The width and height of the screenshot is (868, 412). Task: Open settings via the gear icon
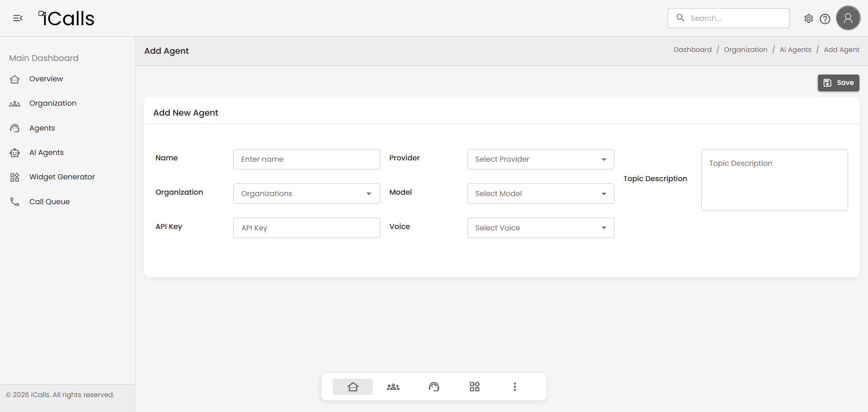click(808, 19)
